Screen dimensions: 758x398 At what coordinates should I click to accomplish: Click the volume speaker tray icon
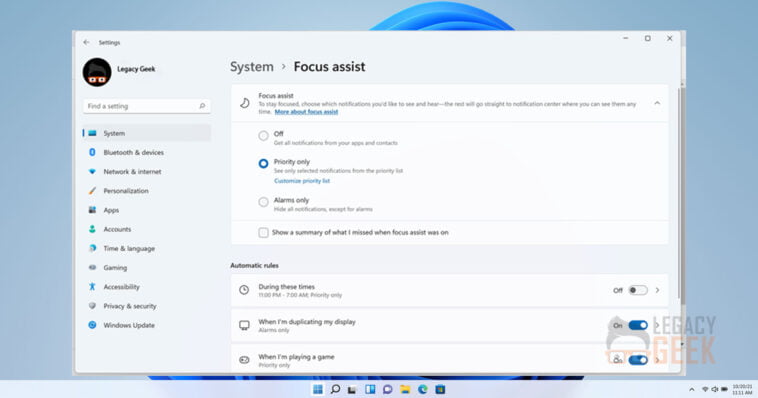click(714, 389)
